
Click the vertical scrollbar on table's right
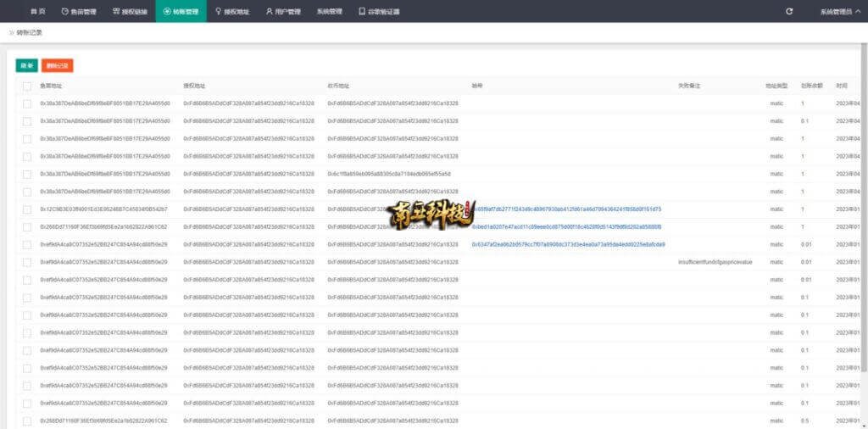coord(864,212)
